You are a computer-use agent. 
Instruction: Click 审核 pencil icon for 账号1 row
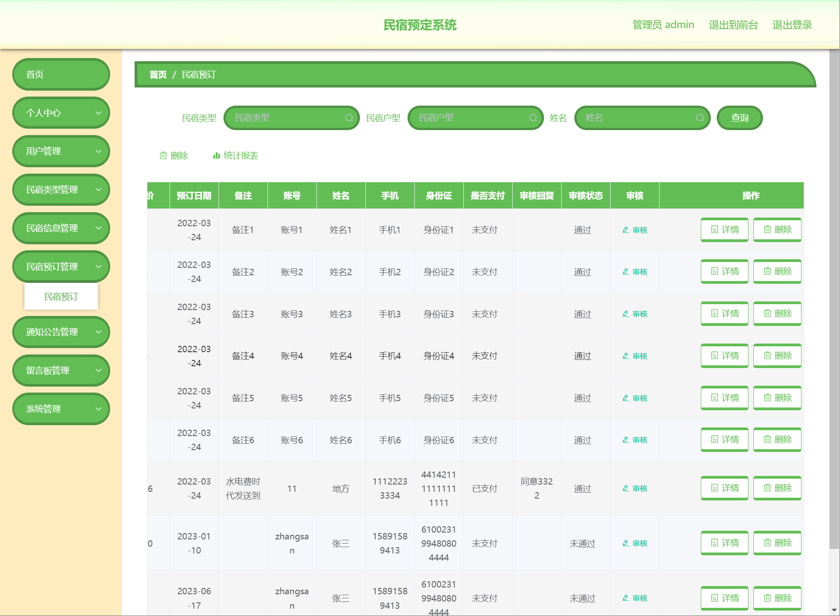coord(626,230)
